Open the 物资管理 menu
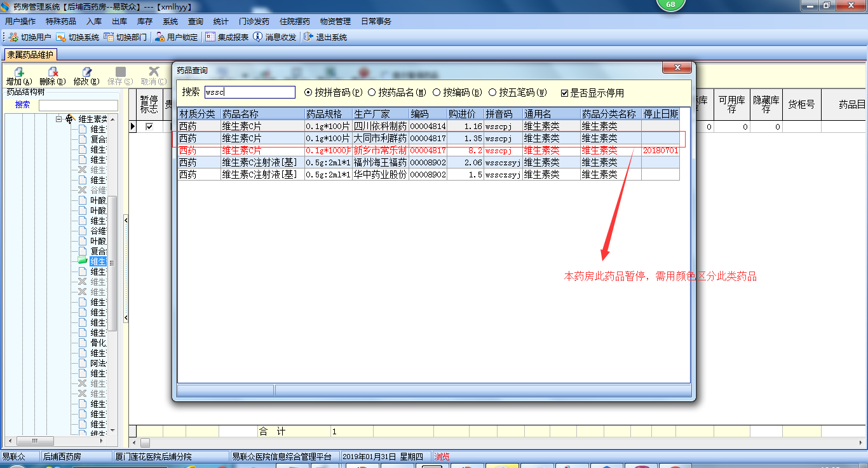Image resolution: width=868 pixels, height=468 pixels. point(336,21)
